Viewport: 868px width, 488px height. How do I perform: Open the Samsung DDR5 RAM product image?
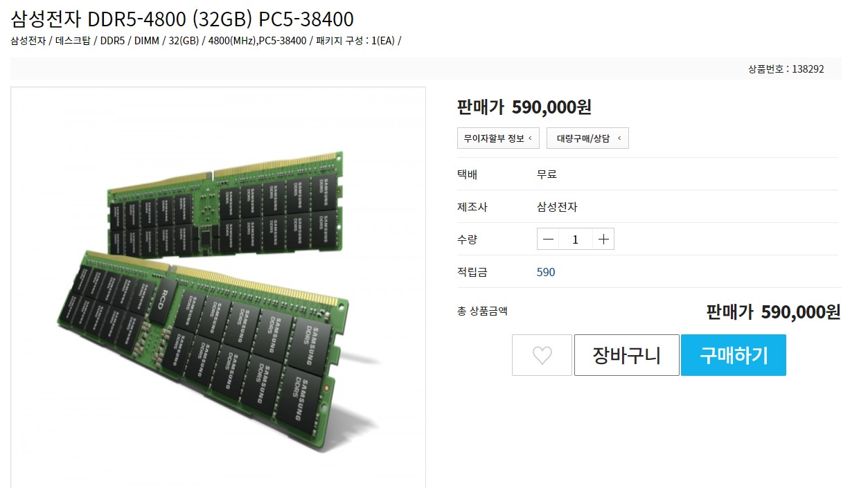(x=218, y=287)
